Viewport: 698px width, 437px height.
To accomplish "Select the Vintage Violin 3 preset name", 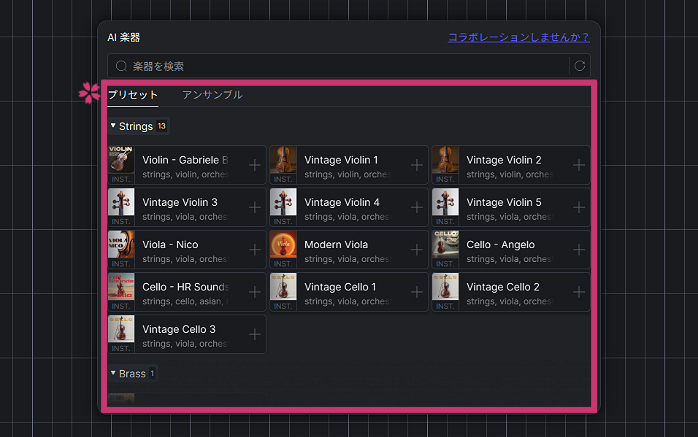I will (180, 202).
